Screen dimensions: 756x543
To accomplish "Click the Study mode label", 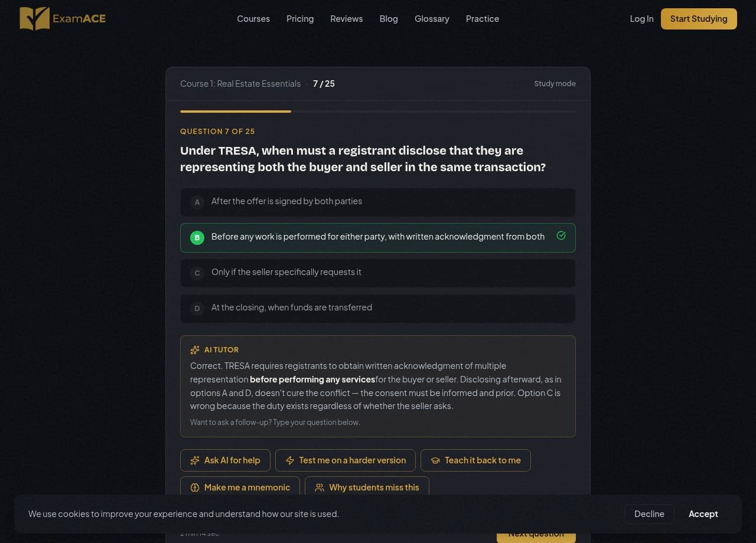I will (x=555, y=84).
